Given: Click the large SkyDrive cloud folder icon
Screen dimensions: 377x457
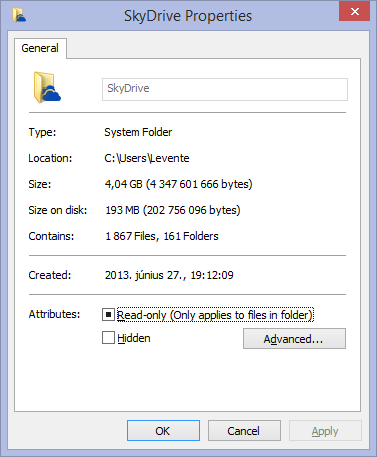Looking at the screenshot, I should (47, 87).
